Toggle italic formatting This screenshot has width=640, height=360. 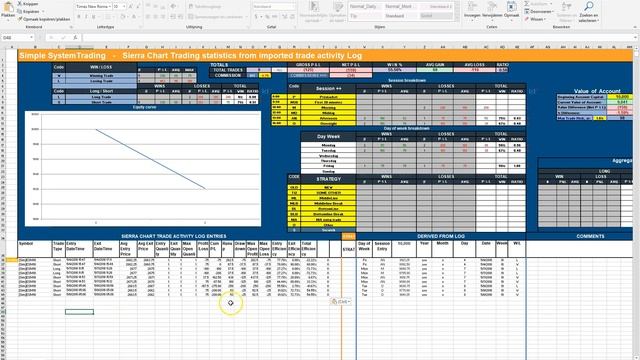pos(86,17)
